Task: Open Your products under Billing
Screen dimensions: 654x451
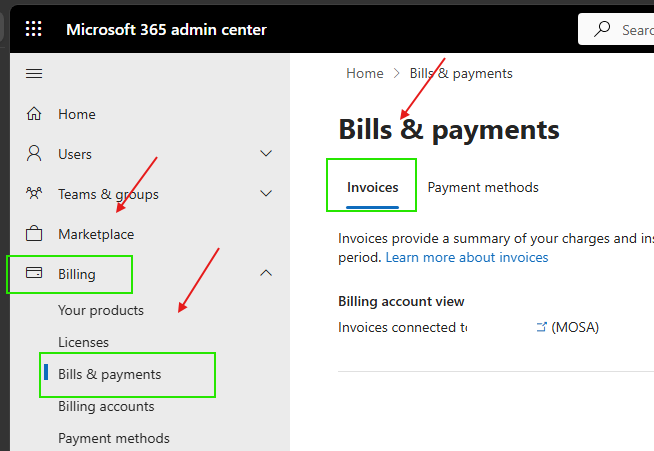Action: [x=101, y=310]
